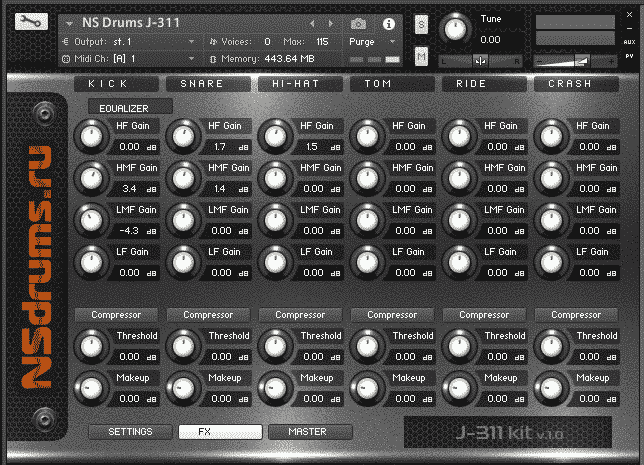
Task: Click the memory usage icon
Action: coord(213,59)
